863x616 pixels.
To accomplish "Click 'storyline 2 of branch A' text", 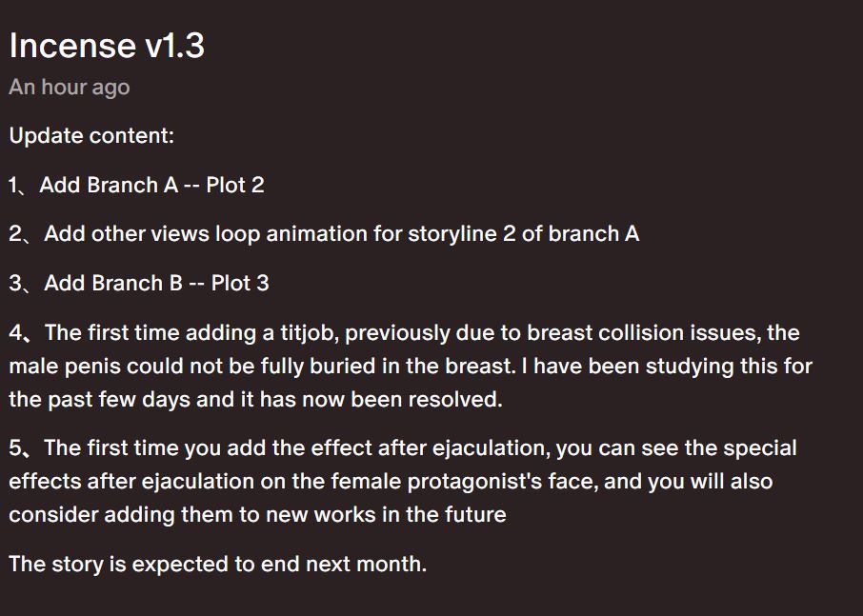I will (523, 234).
